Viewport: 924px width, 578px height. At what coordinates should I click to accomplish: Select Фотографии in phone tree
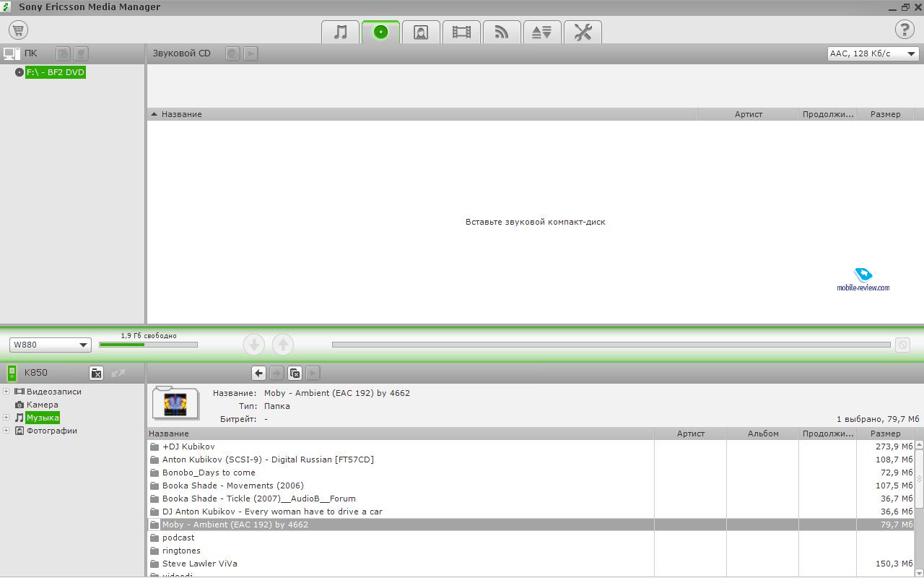click(x=52, y=431)
